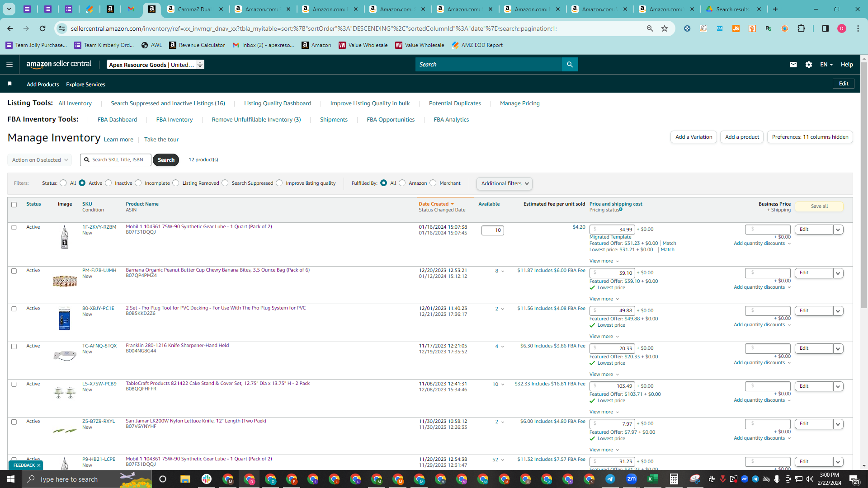Open the Seller Central hamburger menu

point(9,65)
